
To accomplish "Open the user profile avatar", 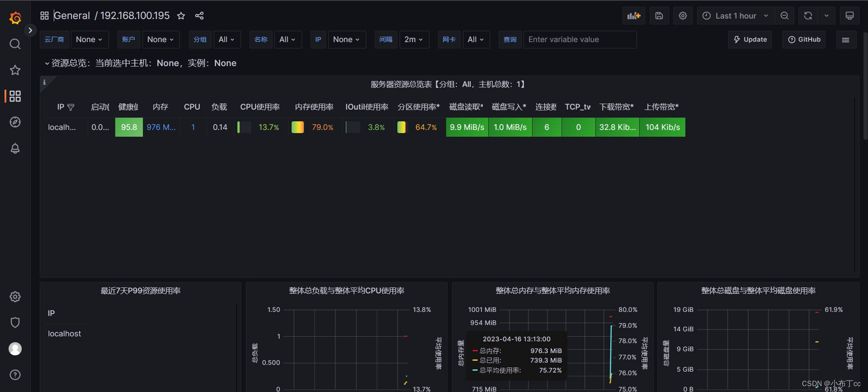I will 15,349.
